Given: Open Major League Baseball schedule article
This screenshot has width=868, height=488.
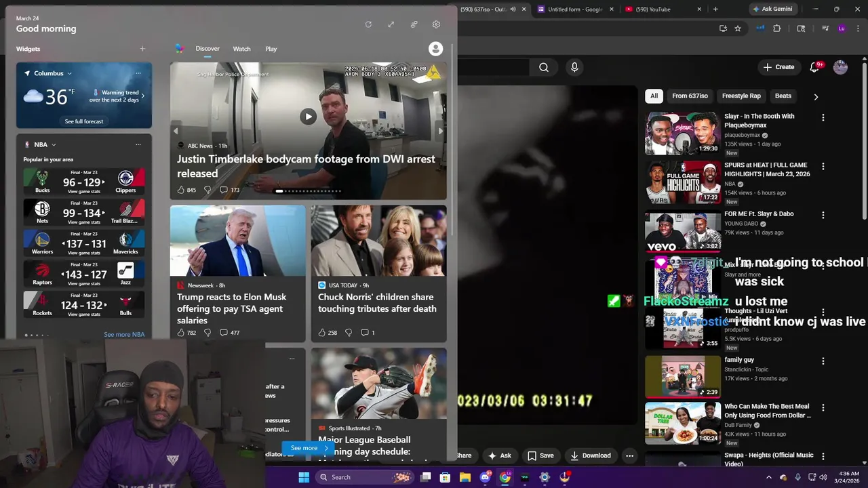Looking at the screenshot, I should coord(378,405).
